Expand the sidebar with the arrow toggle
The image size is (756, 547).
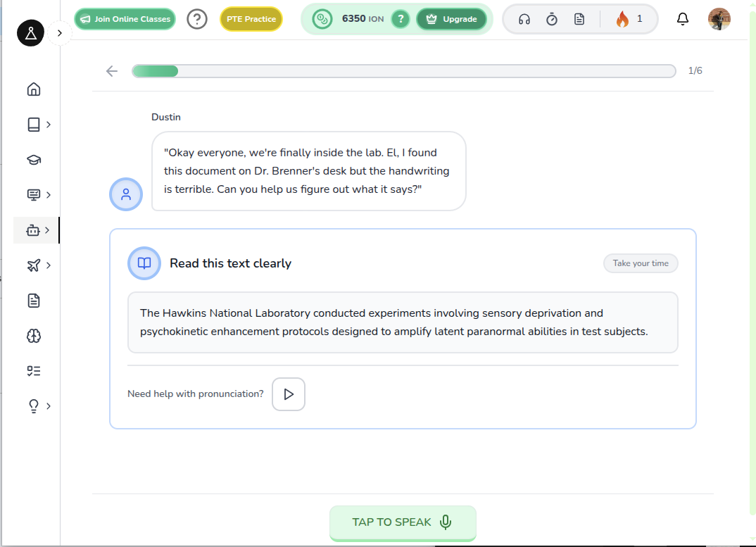point(60,33)
